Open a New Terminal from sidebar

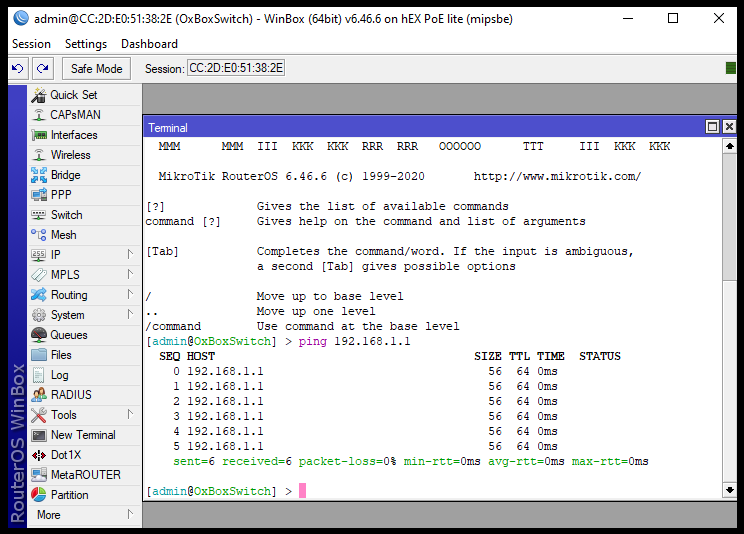pos(84,435)
